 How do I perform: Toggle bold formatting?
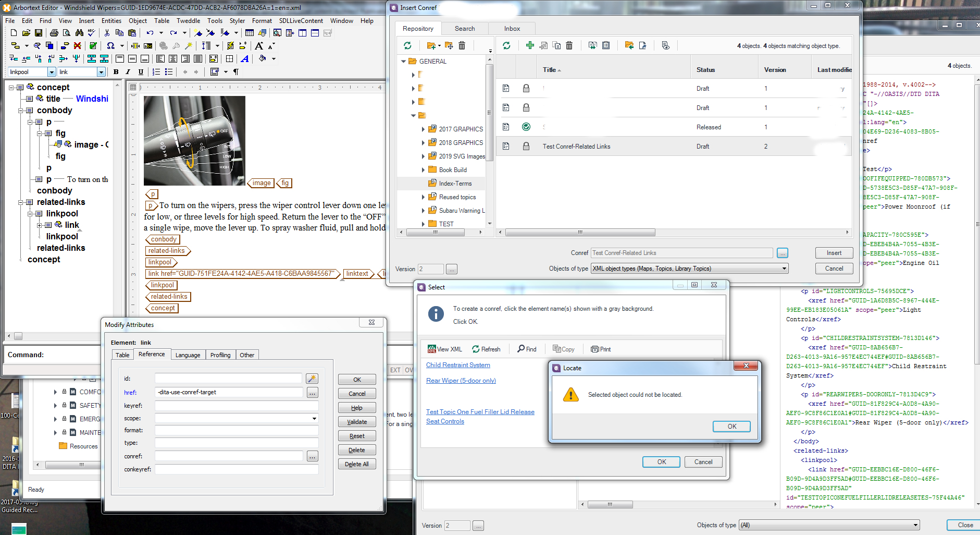pyautogui.click(x=116, y=72)
